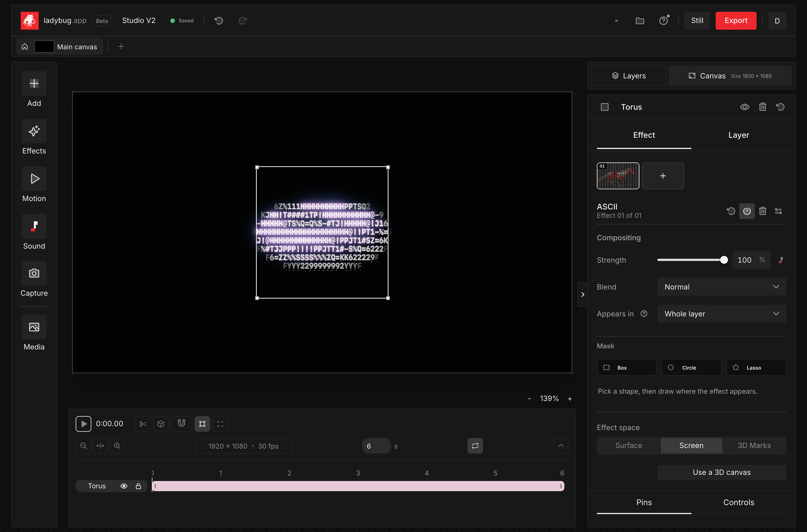Click help icon beside Appears in

click(644, 314)
